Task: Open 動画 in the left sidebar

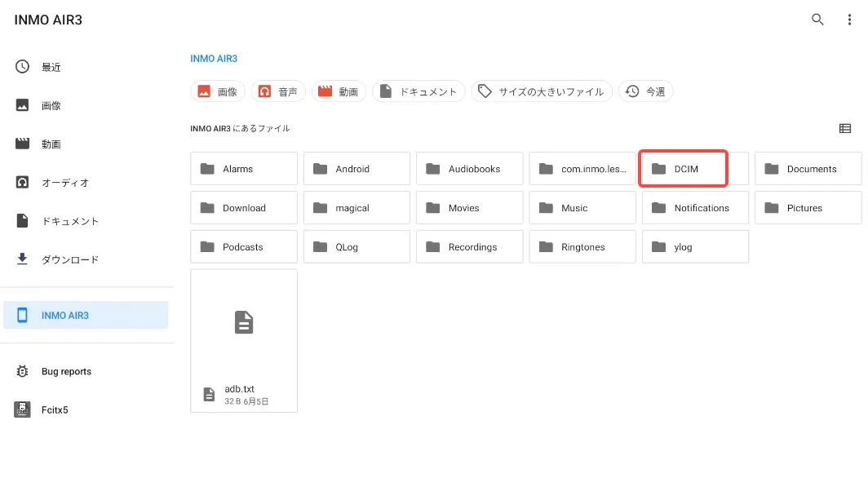Action: 51,144
